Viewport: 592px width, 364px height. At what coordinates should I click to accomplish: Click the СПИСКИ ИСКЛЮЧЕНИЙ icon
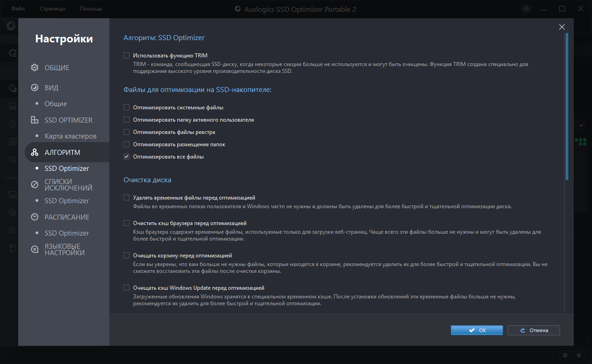(35, 185)
